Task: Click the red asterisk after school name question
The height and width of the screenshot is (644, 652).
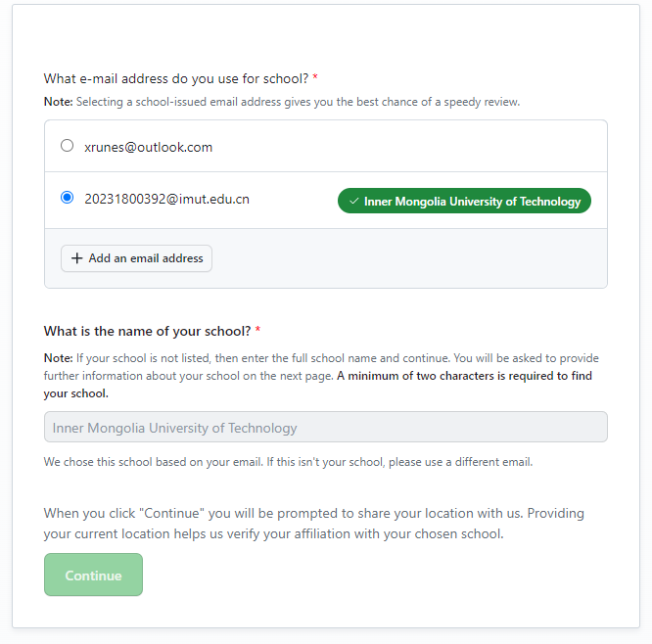Action: [x=257, y=330]
